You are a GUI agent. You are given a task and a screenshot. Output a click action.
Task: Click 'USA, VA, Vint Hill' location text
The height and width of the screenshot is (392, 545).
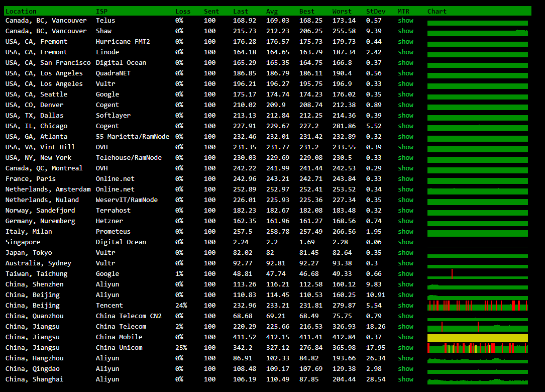(40, 147)
